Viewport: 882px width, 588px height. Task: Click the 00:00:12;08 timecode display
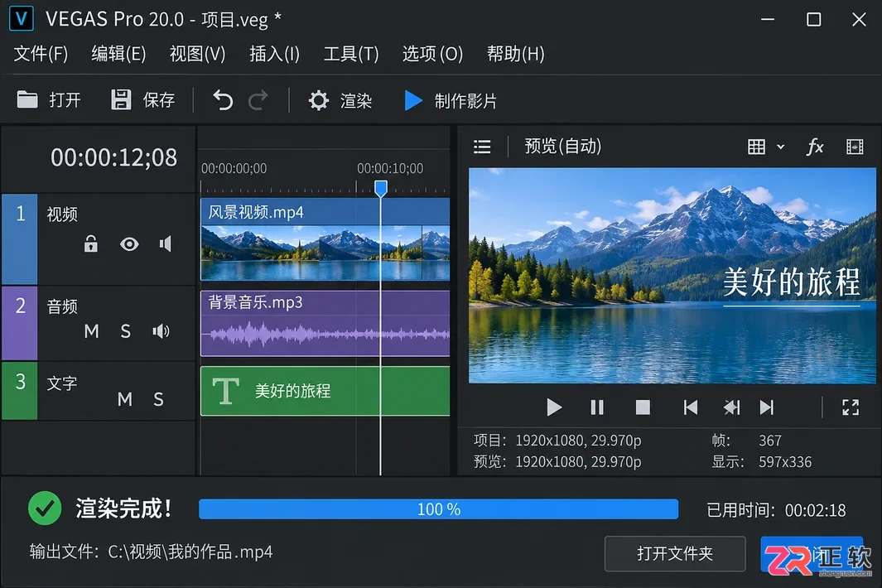(113, 157)
